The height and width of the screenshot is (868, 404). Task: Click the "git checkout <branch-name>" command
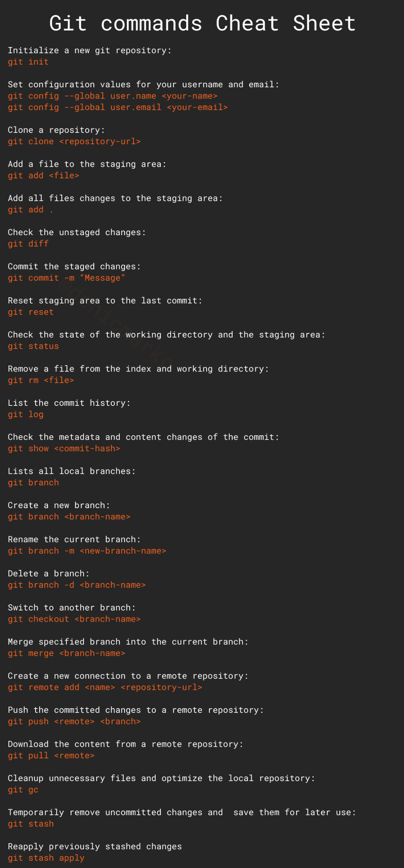[74, 619]
